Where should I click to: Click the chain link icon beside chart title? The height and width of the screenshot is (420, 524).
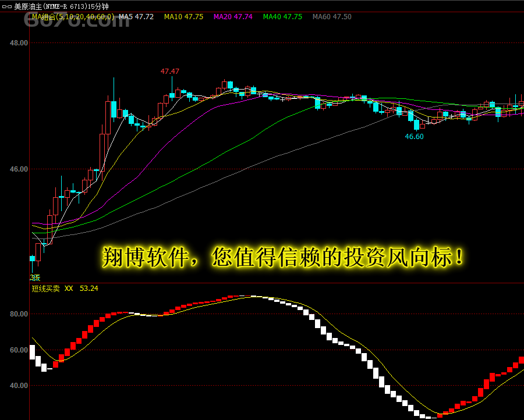(6, 6)
